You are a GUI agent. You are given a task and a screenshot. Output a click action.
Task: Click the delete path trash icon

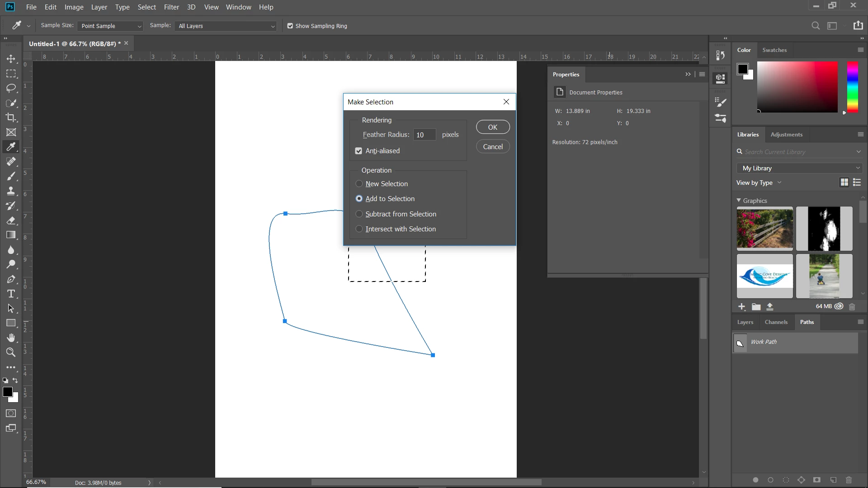[x=849, y=480]
